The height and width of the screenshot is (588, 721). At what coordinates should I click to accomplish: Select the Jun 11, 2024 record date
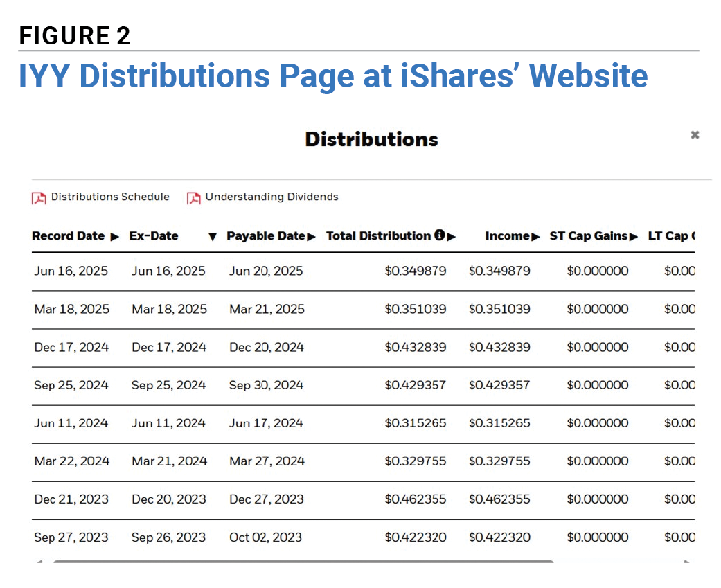(x=71, y=423)
